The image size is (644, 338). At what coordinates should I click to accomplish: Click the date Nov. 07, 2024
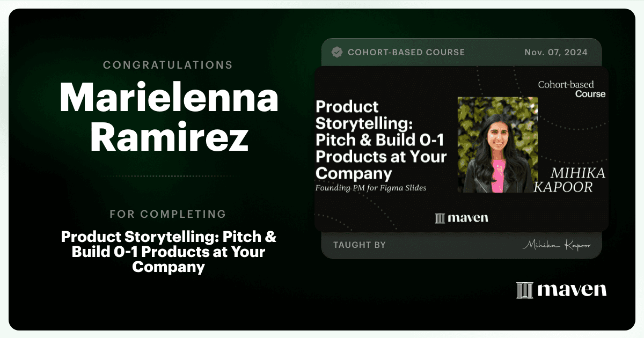click(555, 53)
